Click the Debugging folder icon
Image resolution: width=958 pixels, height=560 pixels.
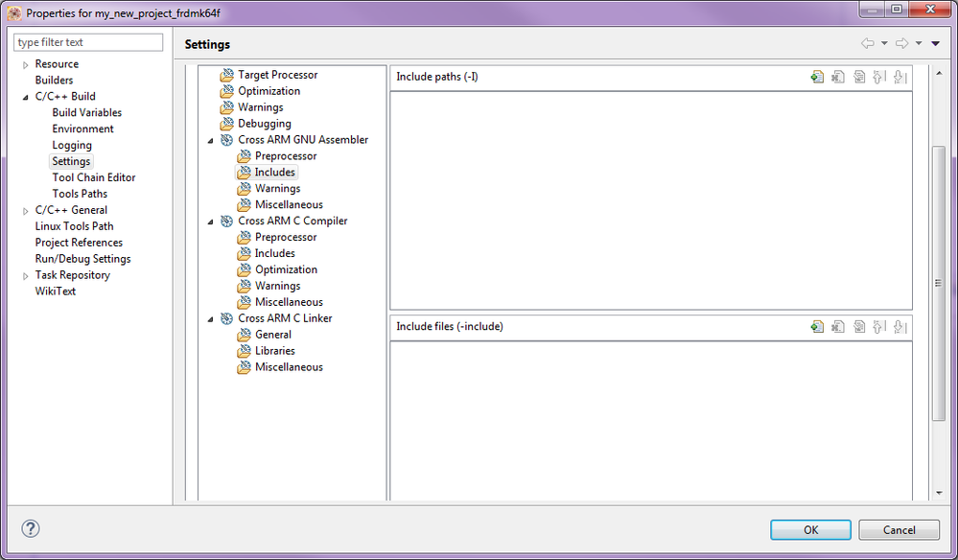226,124
